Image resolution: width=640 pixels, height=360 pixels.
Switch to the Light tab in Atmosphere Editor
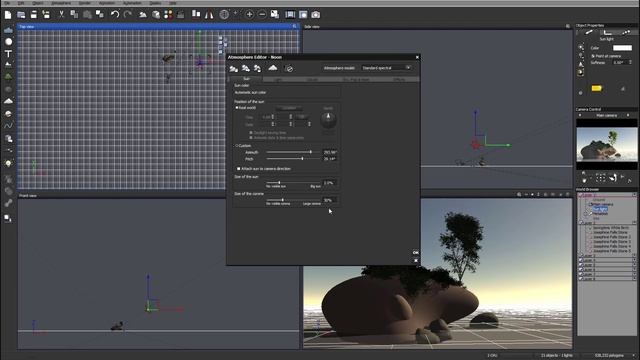tap(279, 80)
